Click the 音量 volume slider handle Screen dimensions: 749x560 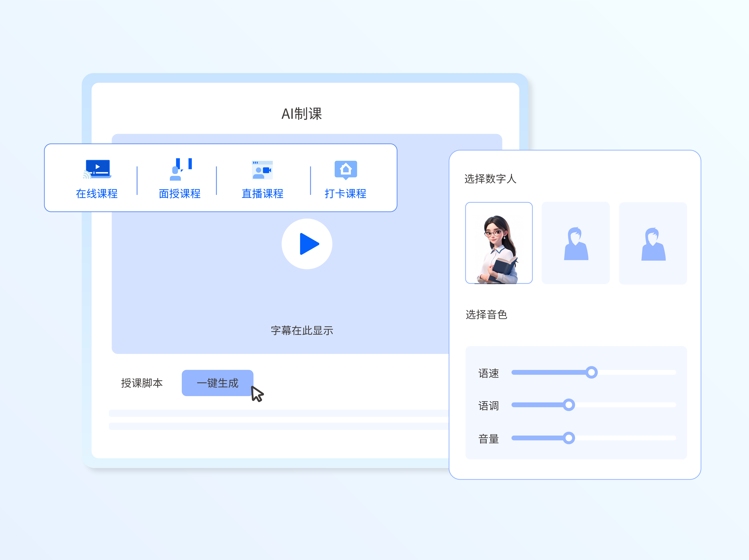point(569,438)
